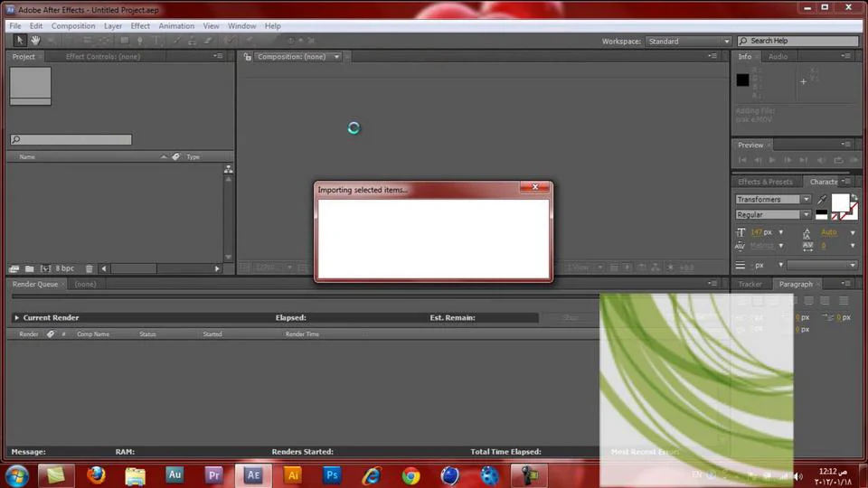
Task: Open the Info panel options menu
Action: click(x=846, y=56)
